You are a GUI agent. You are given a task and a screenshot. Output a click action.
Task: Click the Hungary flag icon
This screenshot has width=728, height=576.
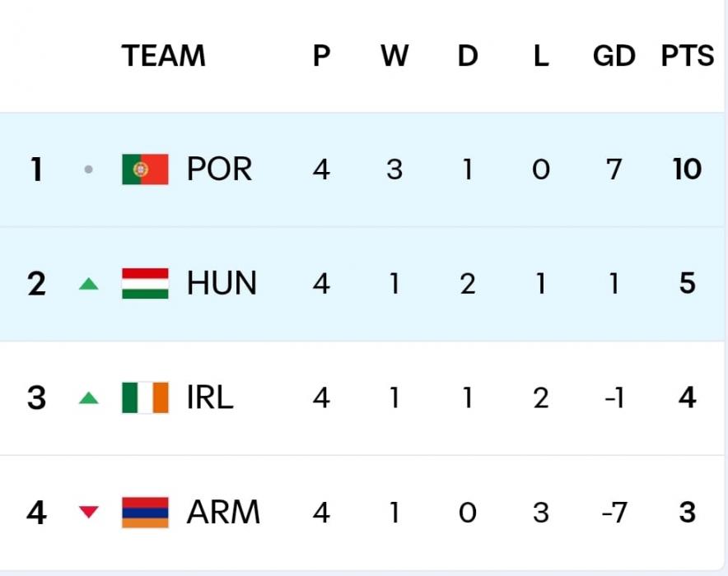coord(145,284)
